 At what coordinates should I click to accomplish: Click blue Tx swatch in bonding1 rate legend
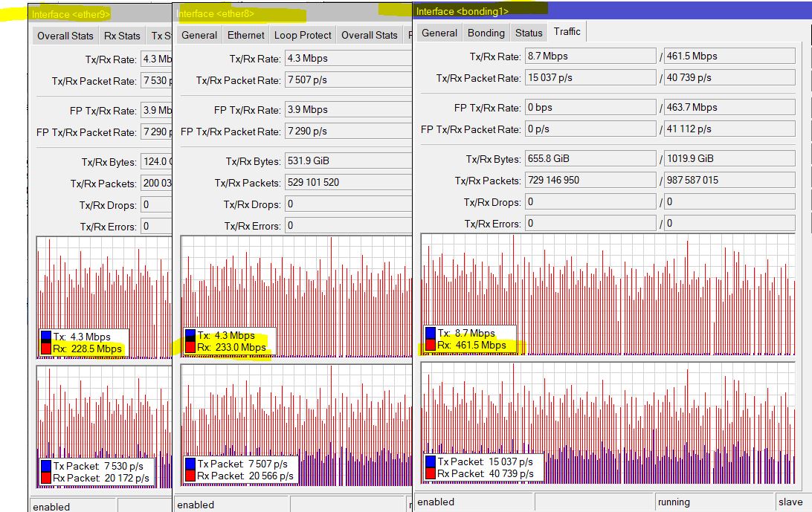431,334
